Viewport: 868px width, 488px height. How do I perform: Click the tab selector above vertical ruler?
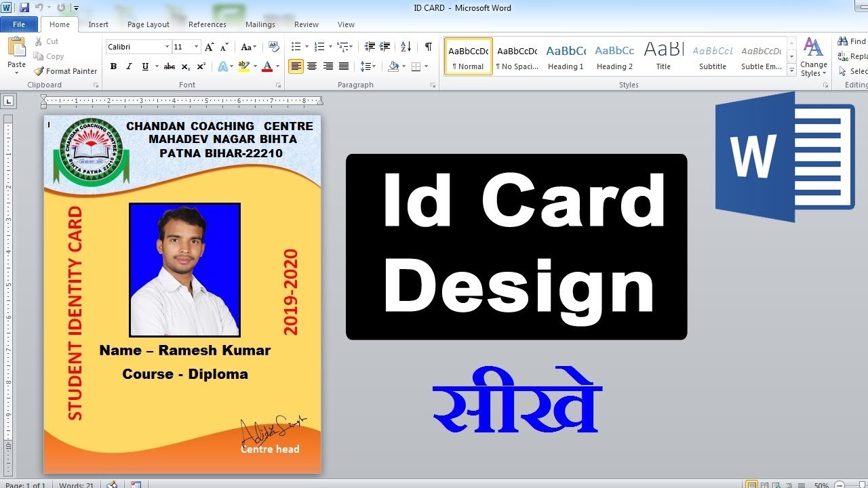[x=8, y=101]
